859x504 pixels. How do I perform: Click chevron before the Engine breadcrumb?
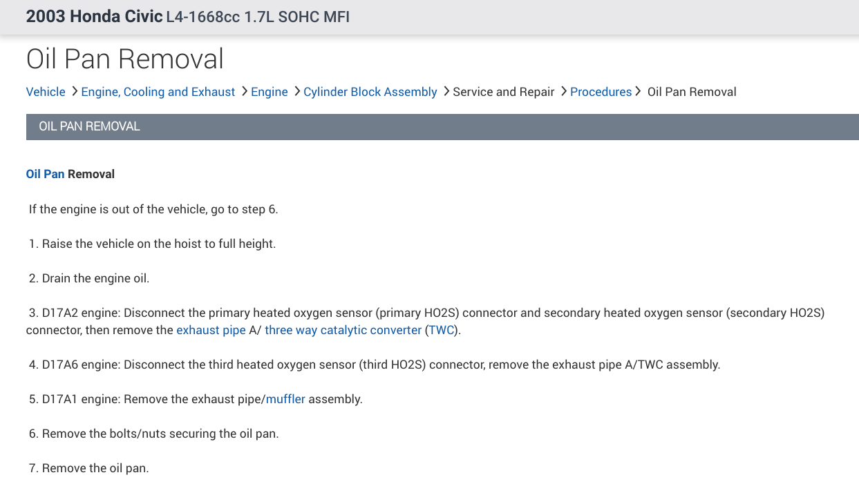coord(244,91)
